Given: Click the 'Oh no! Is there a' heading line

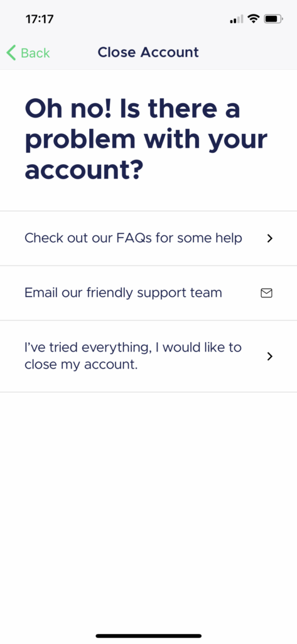Looking at the screenshot, I should tap(132, 109).
